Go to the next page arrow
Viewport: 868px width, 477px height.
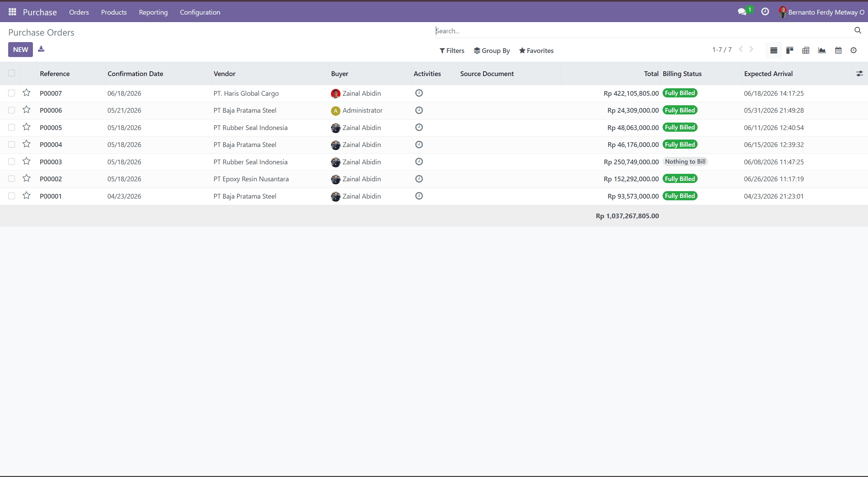(751, 49)
